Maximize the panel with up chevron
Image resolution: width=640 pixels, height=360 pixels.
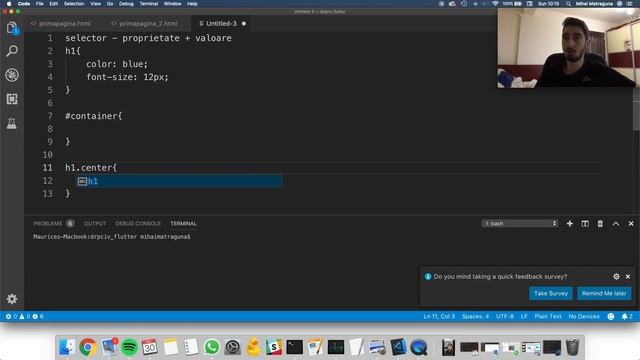pos(616,224)
